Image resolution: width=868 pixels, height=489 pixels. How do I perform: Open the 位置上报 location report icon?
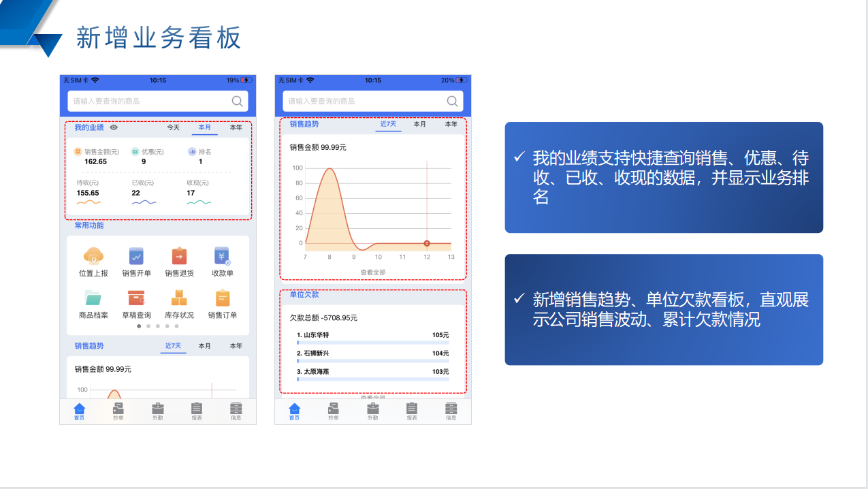click(x=93, y=257)
